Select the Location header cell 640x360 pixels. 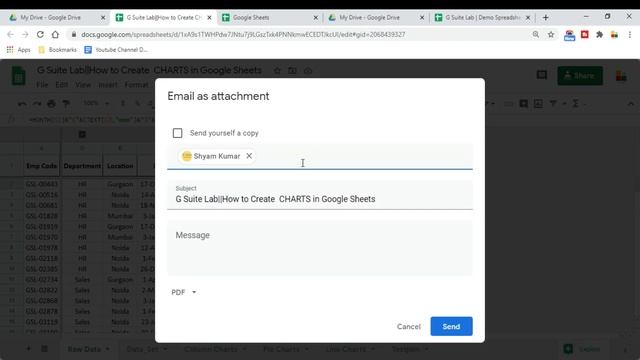click(x=120, y=166)
